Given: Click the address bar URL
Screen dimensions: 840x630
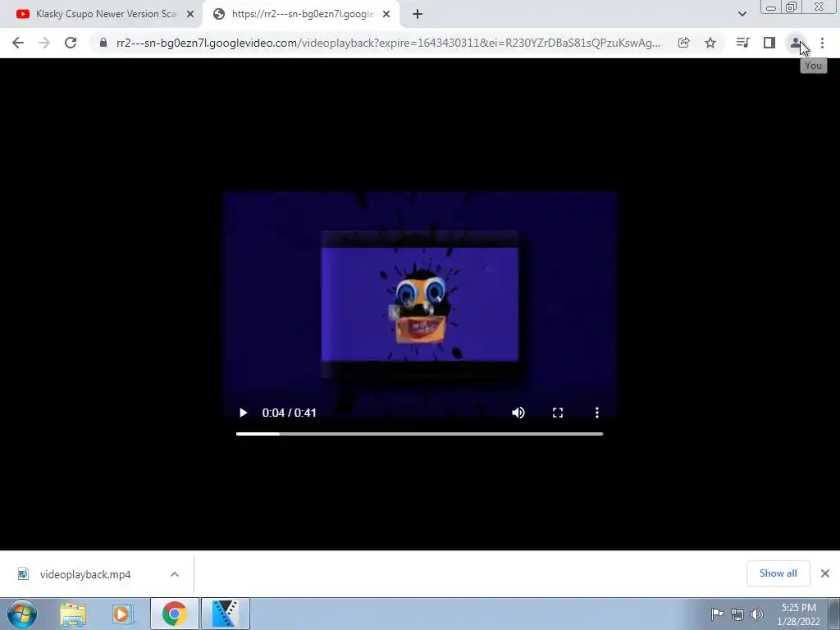Looking at the screenshot, I should tap(388, 43).
